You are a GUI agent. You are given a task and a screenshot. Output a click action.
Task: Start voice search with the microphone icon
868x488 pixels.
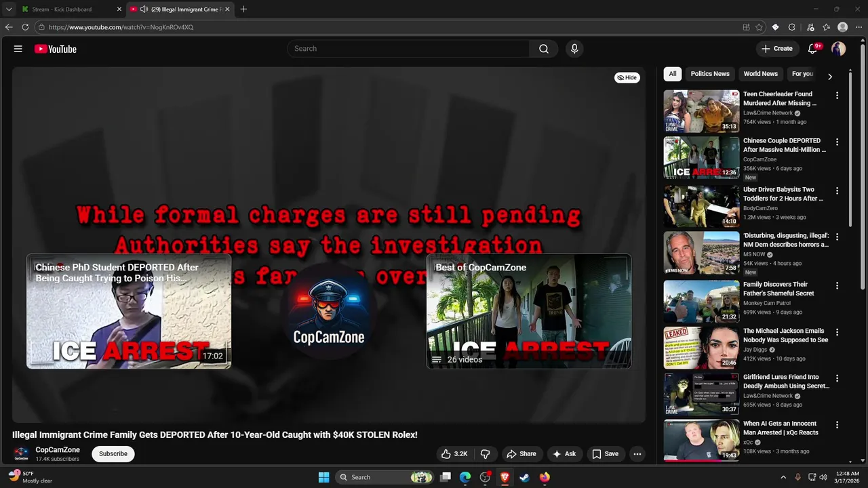click(574, 49)
